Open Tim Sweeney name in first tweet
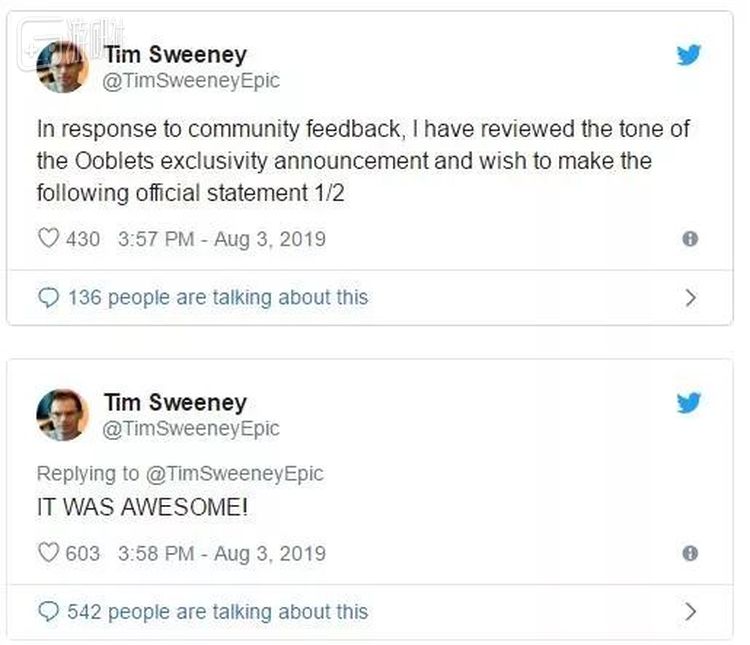 coord(175,55)
